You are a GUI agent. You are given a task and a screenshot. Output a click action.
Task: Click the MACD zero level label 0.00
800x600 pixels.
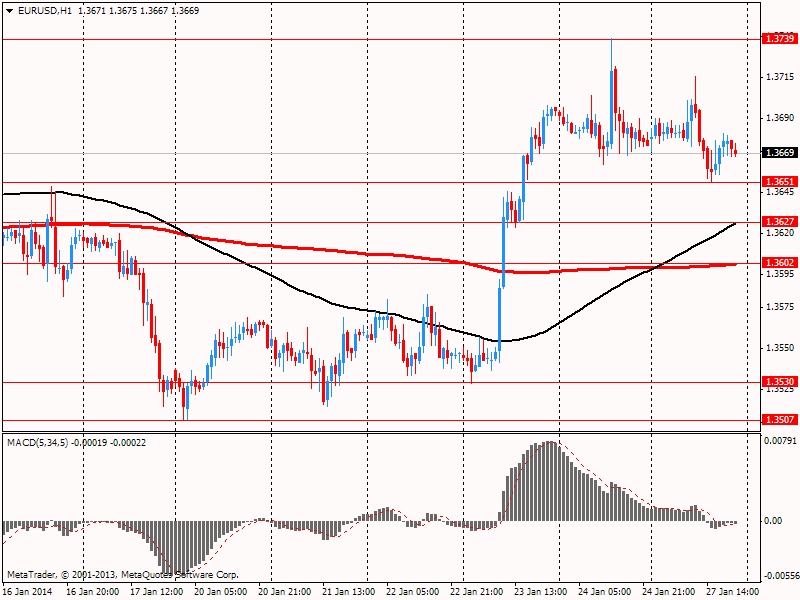point(773,520)
